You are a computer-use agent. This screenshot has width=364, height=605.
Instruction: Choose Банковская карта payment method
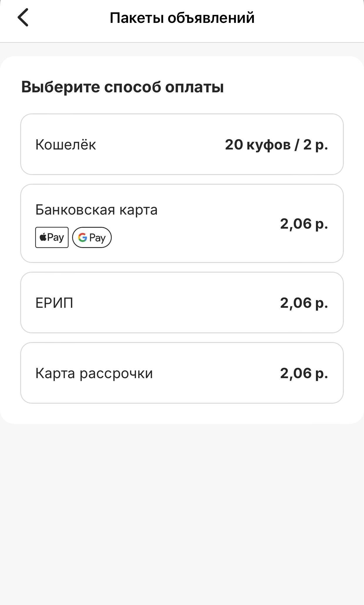pos(182,223)
